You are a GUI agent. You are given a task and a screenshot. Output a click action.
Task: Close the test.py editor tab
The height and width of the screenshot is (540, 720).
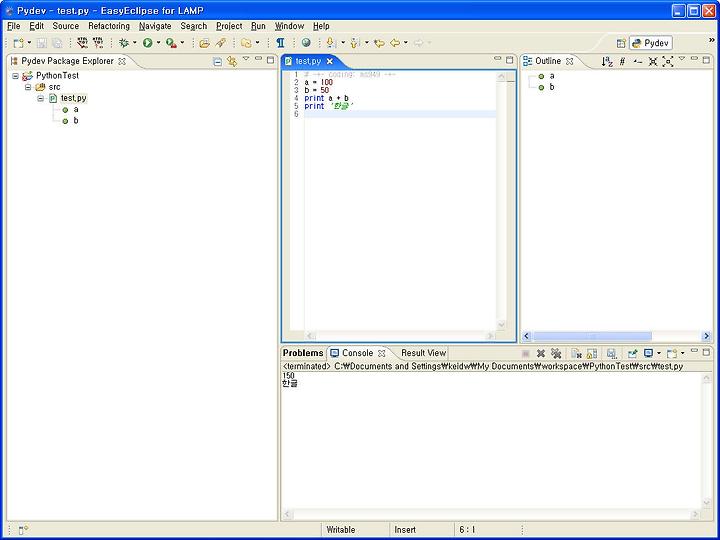(x=329, y=61)
